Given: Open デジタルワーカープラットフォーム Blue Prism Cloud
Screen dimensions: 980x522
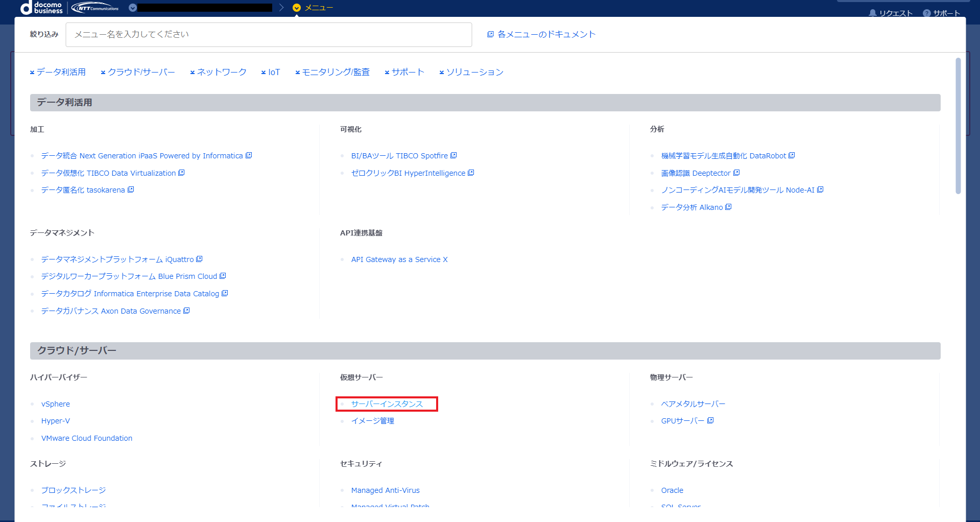Looking at the screenshot, I should coord(129,276).
